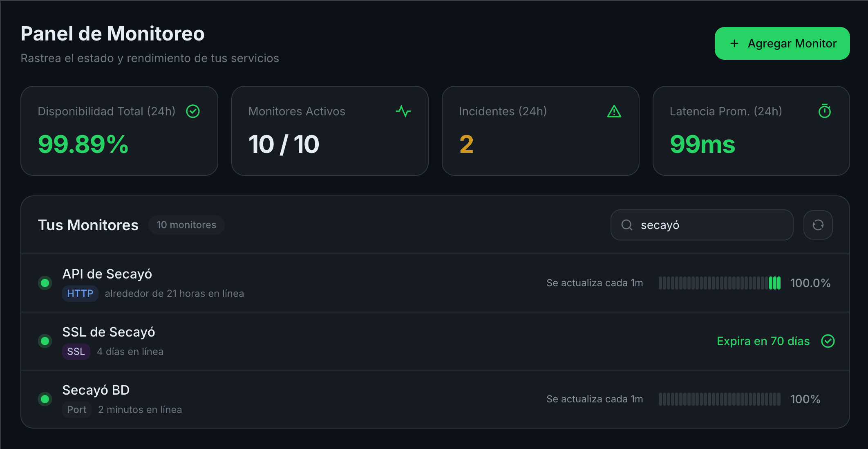The width and height of the screenshot is (868, 449).
Task: Click the uptime bar of Secayó BD
Action: coord(719,399)
